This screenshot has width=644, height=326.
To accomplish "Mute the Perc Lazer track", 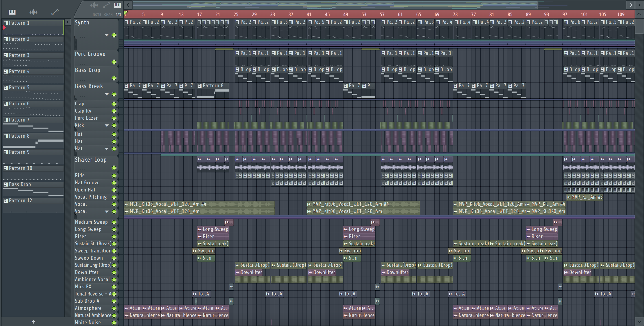I will (x=114, y=118).
